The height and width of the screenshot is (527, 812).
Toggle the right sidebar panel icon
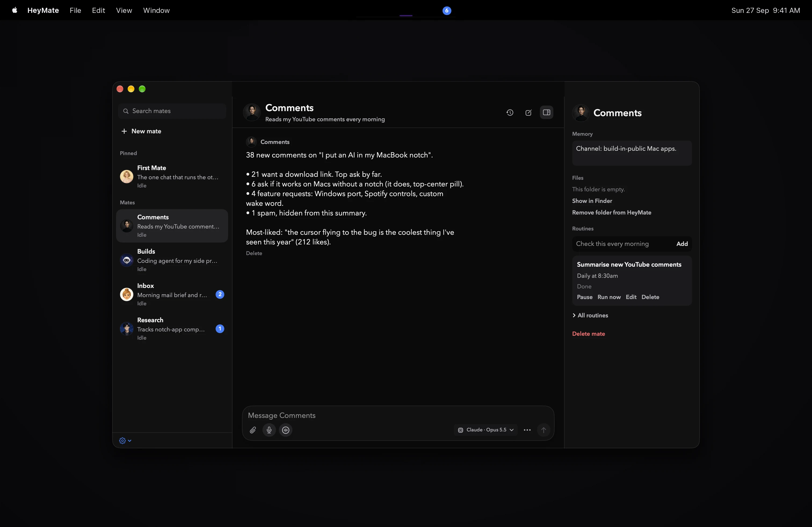(546, 112)
